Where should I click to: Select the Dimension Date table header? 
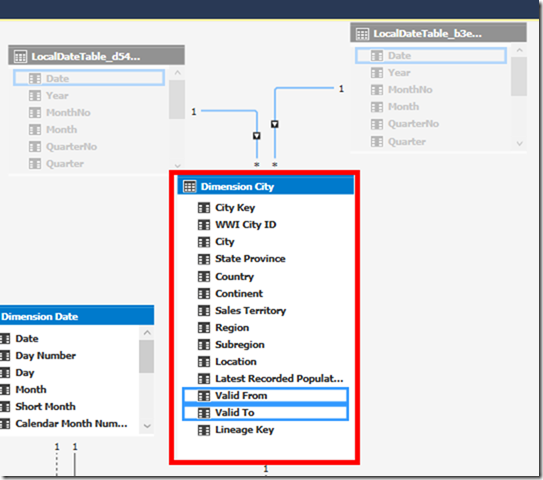[x=77, y=316]
